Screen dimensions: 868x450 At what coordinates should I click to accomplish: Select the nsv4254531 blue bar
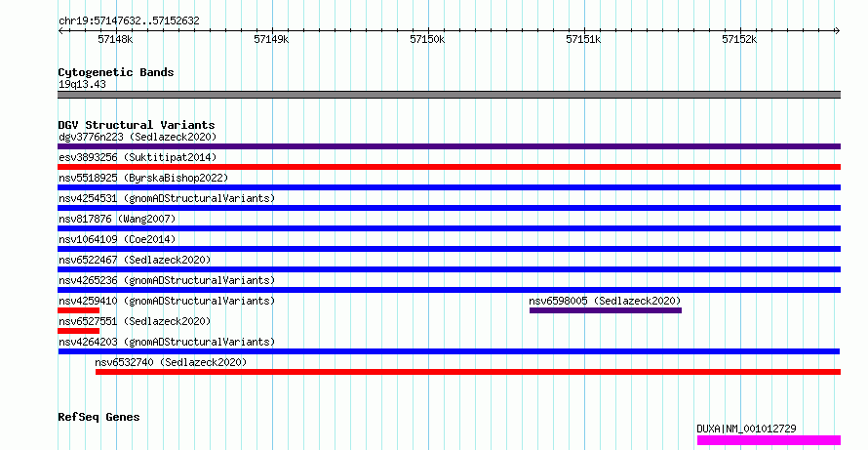click(x=449, y=208)
